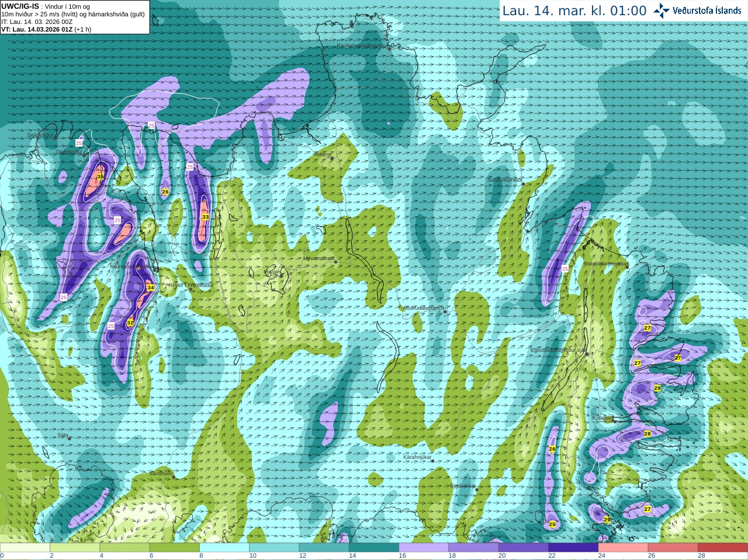Click the VT: Lau. 14.03.2026 01Z line
748x560 pixels.
46,29
